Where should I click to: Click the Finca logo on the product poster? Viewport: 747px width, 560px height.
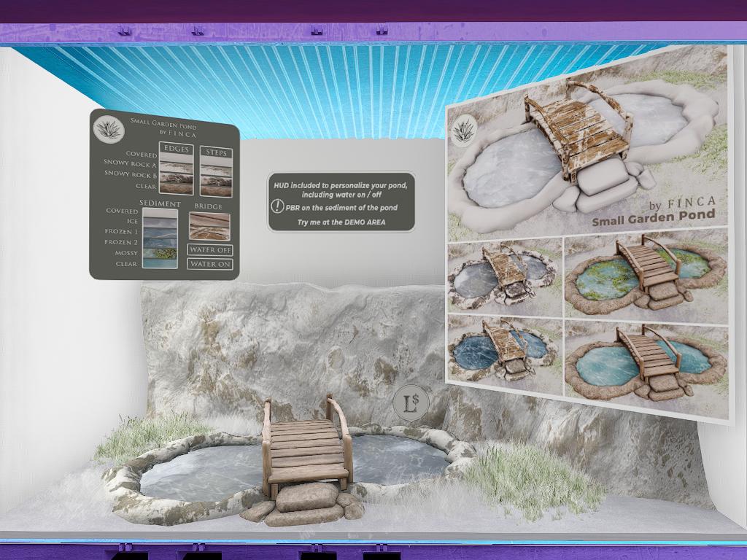464,131
